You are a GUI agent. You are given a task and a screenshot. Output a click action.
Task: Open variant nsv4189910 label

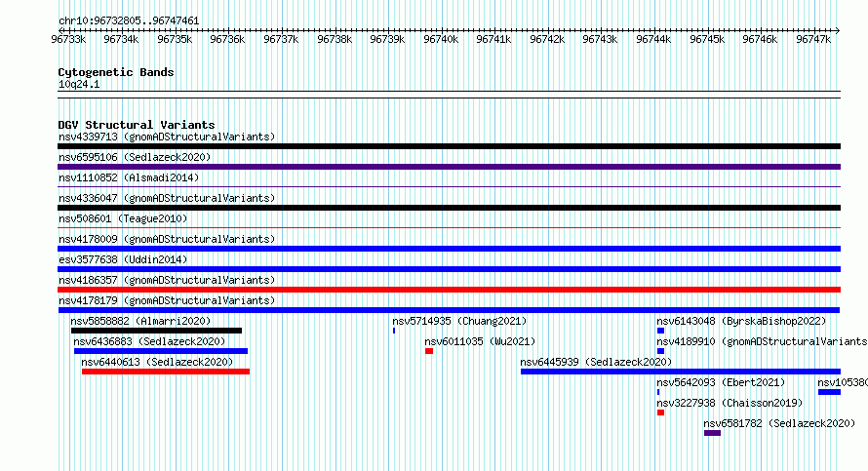[x=762, y=341]
